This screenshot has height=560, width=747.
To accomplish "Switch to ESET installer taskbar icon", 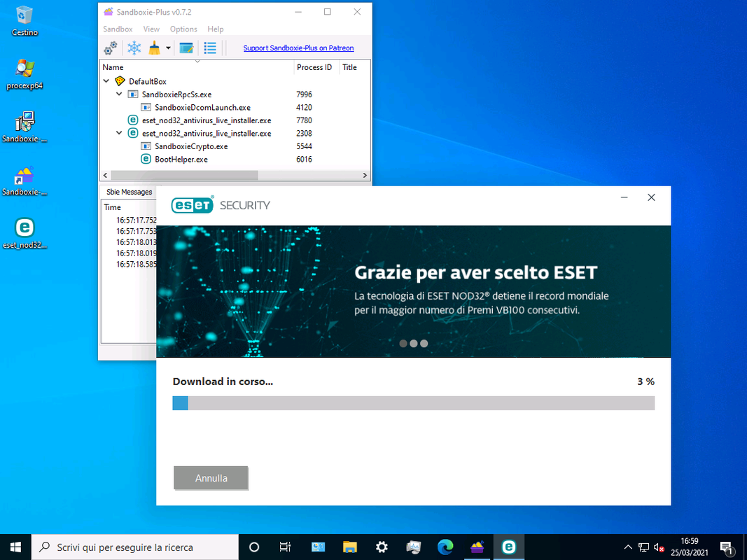I will tap(509, 547).
